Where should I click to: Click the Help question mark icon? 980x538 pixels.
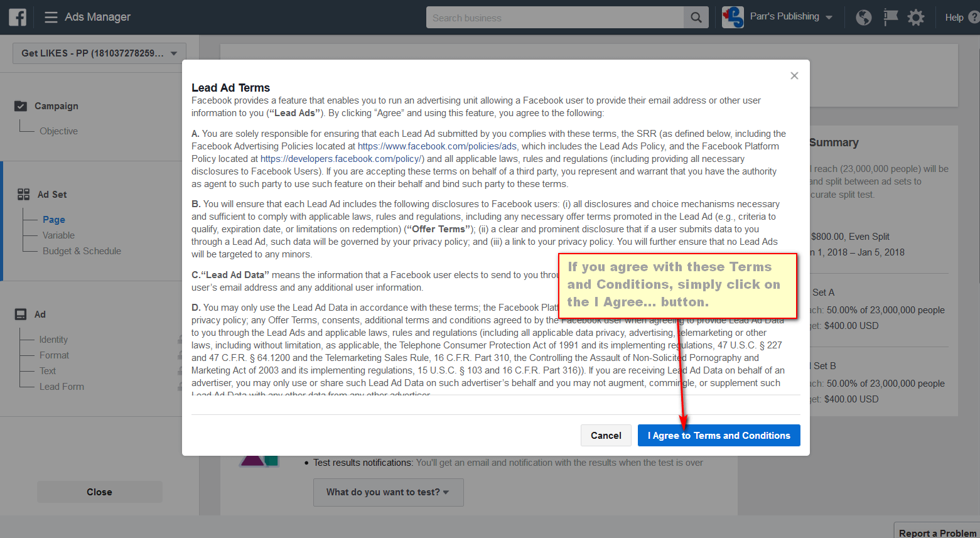point(974,17)
